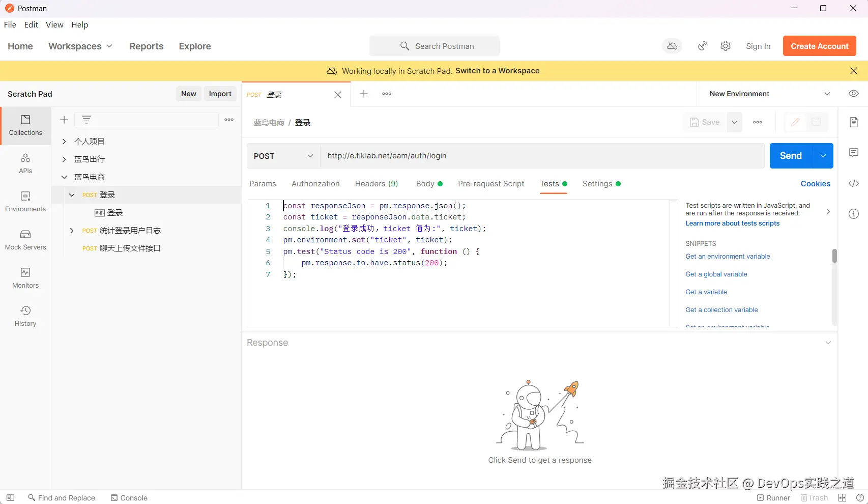The image size is (868, 504).
Task: Open the Mock Servers sidebar panel
Action: click(x=25, y=240)
